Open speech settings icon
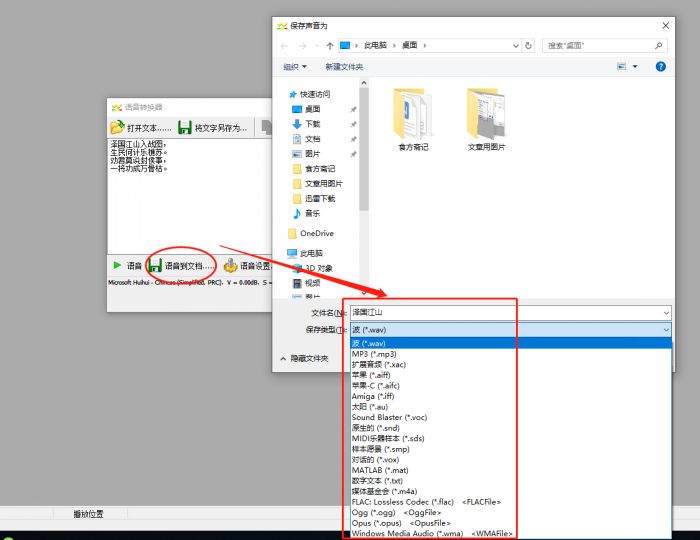The height and width of the screenshot is (540, 700). click(230, 266)
